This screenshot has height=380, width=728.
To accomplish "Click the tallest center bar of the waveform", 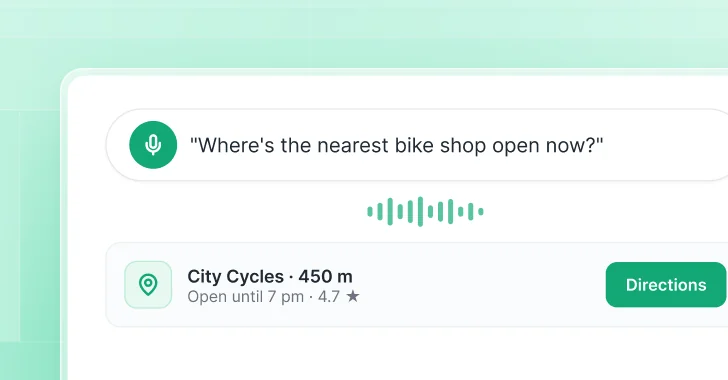I will tap(420, 211).
